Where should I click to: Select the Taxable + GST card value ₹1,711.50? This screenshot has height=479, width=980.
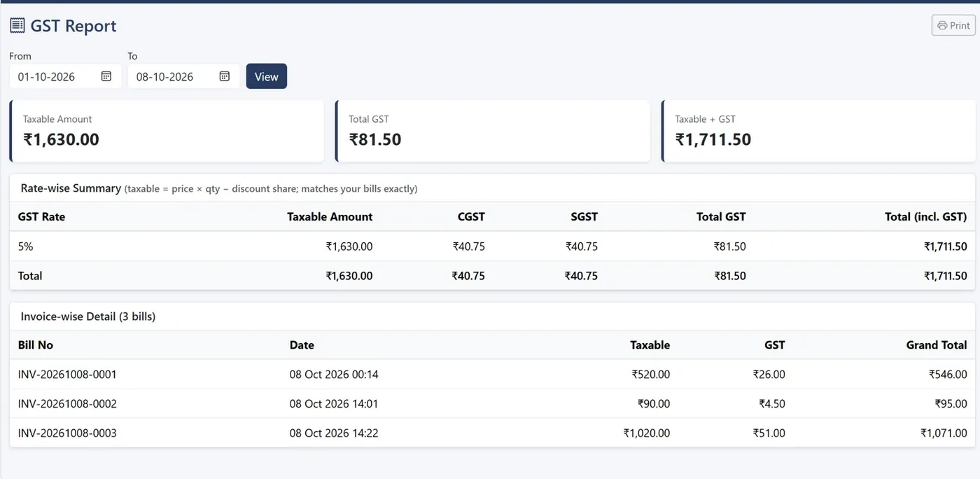point(713,139)
